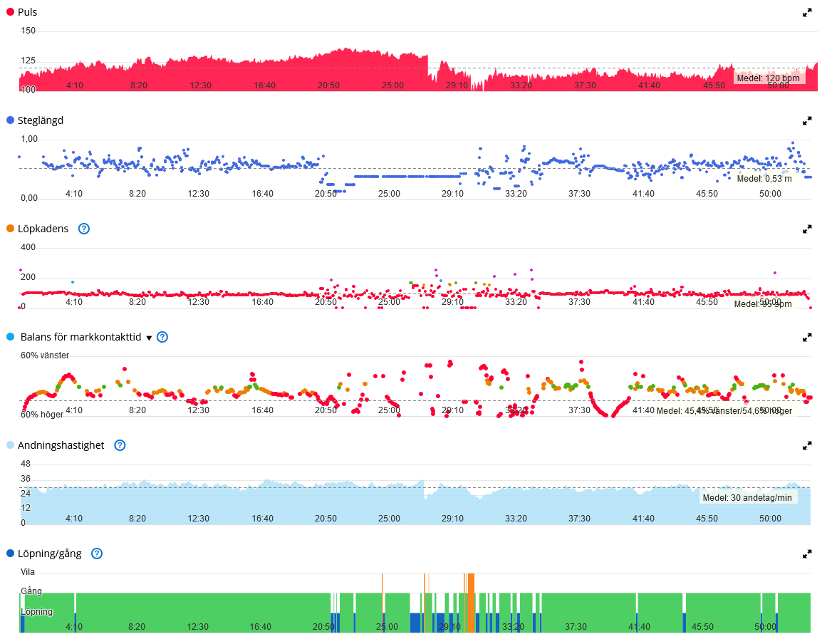Click the Balans för markkontakttid title
This screenshot has width=822, height=644.
(80, 337)
